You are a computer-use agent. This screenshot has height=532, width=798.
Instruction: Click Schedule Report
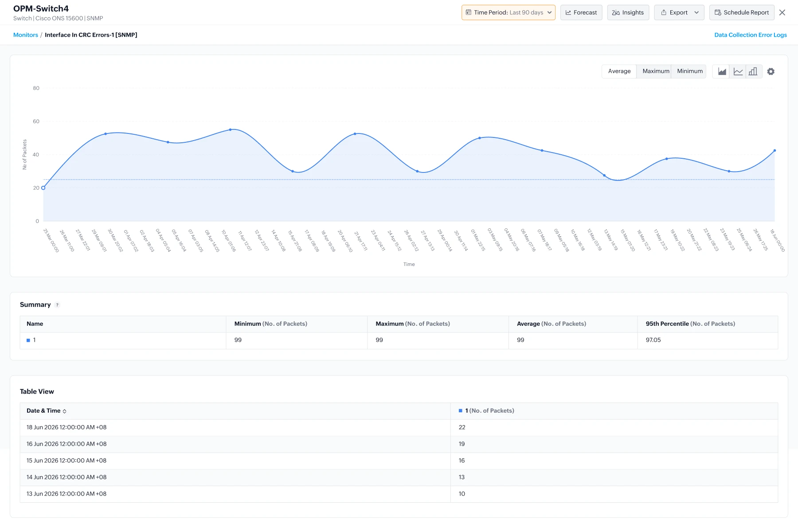[742, 12]
